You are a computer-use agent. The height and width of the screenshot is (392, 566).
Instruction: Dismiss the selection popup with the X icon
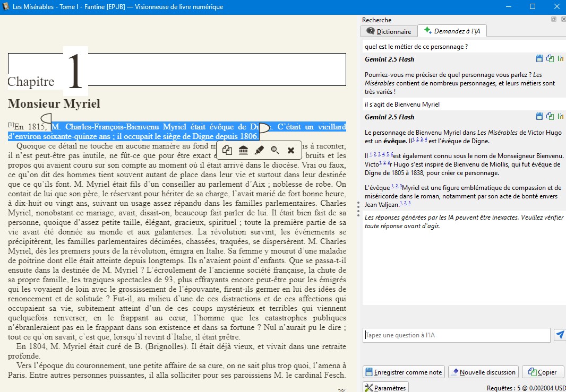(x=291, y=150)
